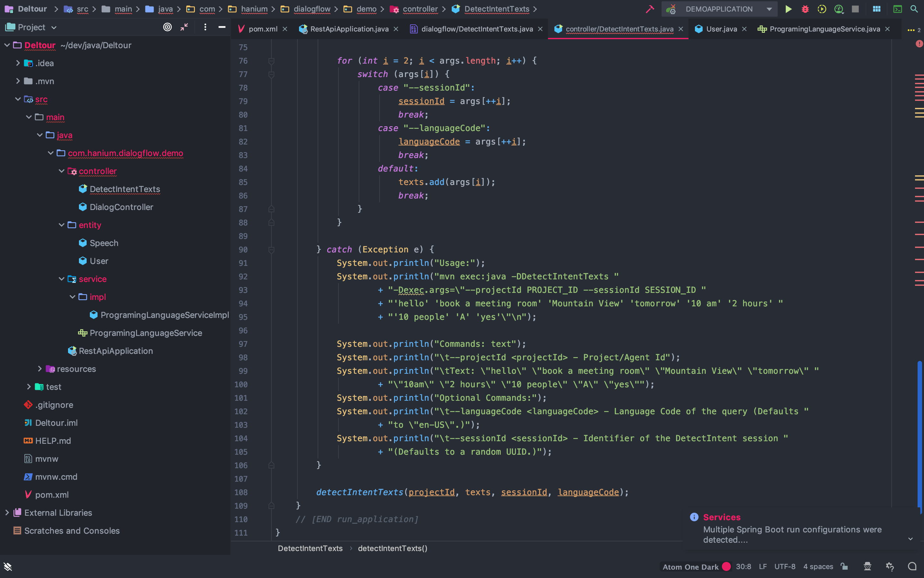Viewport: 924px width, 578px height.
Task: Expand the resources folder
Action: coord(40,369)
